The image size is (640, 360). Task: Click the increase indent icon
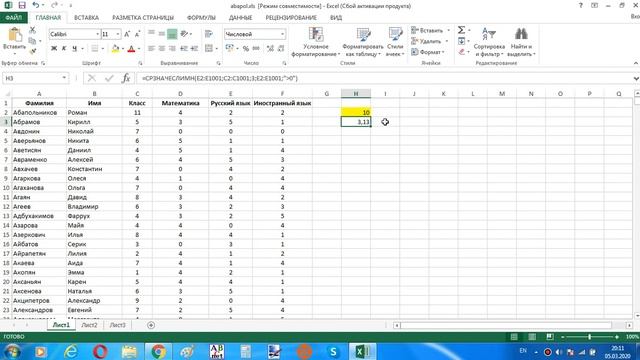(x=195, y=49)
